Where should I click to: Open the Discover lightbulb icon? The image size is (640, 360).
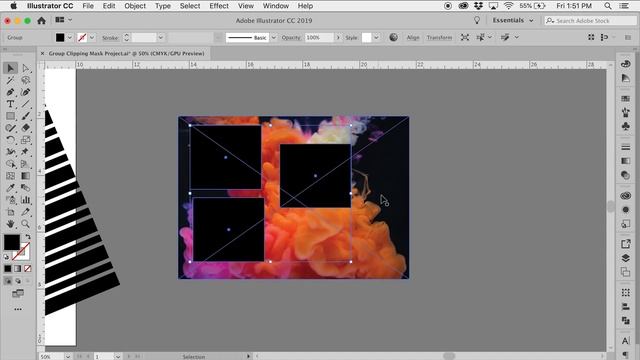(x=477, y=20)
